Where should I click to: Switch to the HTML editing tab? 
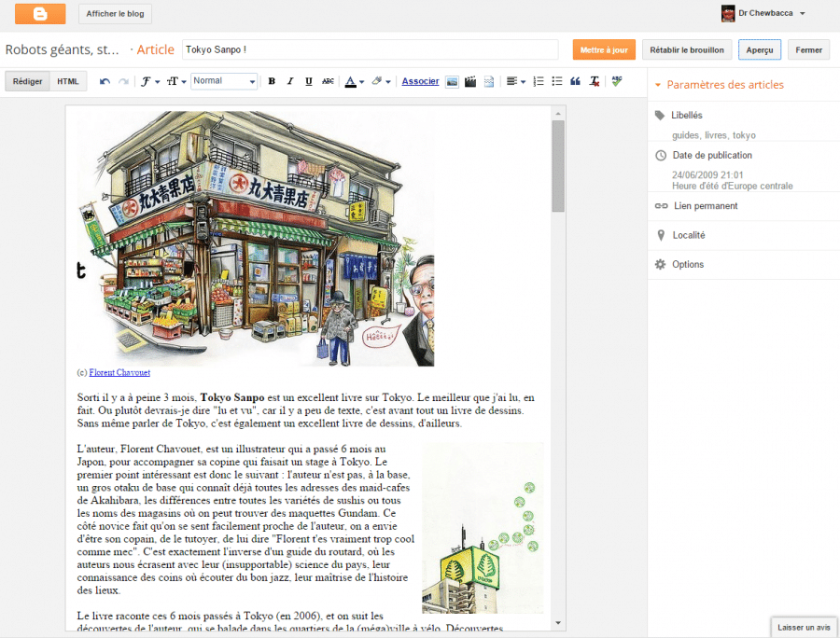coord(68,81)
